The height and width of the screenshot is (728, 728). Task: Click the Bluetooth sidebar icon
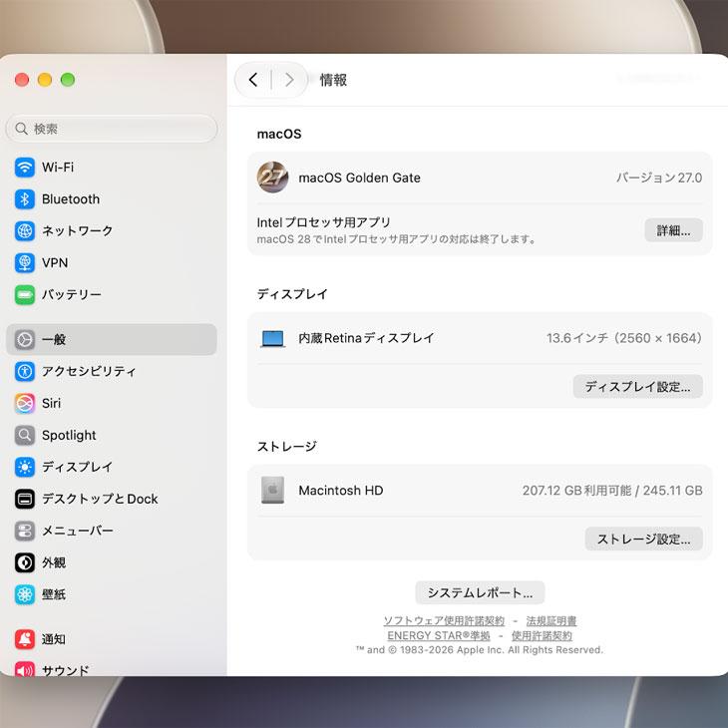pos(25,199)
